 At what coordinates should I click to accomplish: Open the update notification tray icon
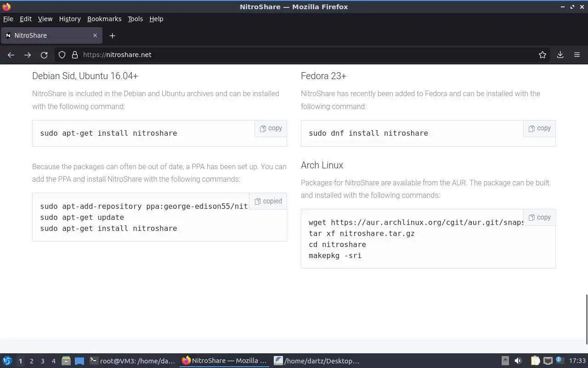point(560,361)
